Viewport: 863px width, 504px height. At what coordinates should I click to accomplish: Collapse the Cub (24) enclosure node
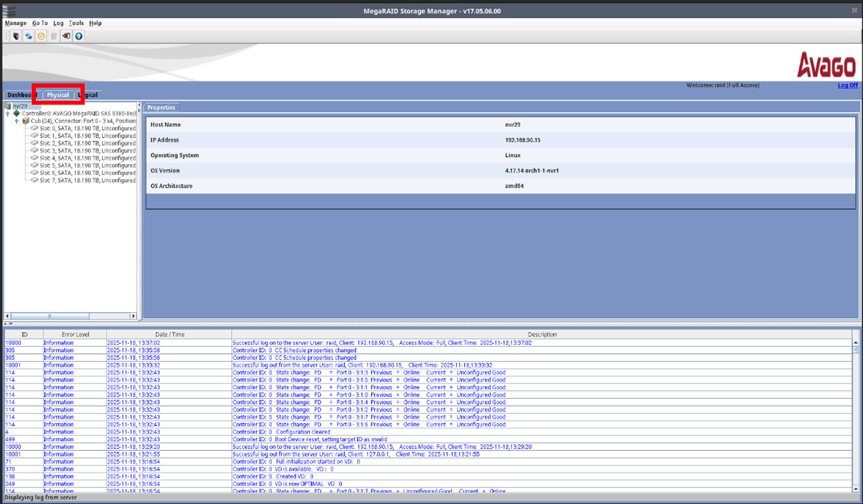click(17, 121)
